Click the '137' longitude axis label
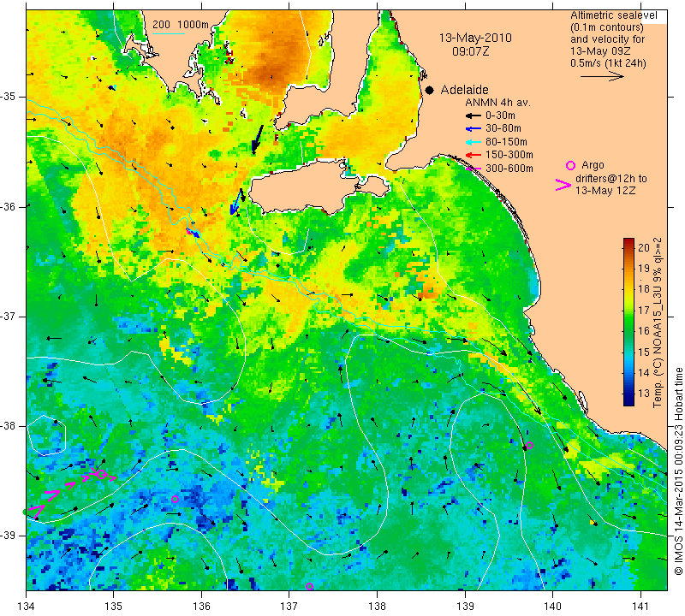 pyautogui.click(x=289, y=606)
